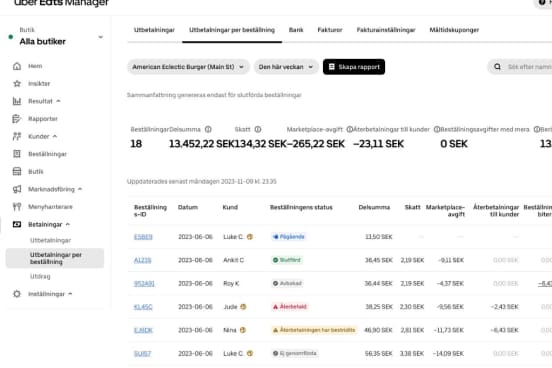This screenshot has width=552, height=368.
Task: Open American Eclectic Burger (Main St) dropdown
Action: [188, 67]
